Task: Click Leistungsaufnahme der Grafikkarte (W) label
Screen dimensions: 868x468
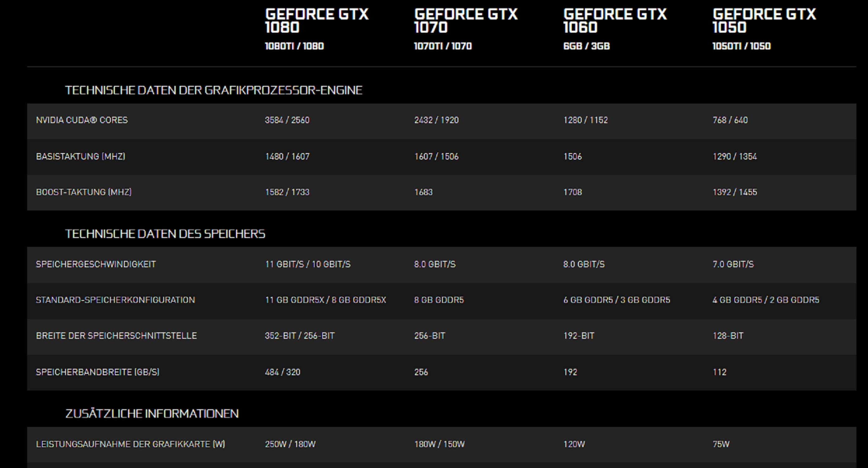Action: click(130, 444)
